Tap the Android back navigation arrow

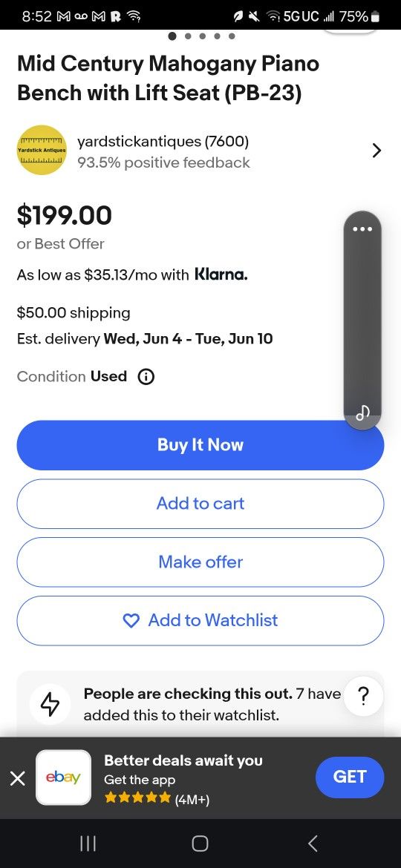313,843
